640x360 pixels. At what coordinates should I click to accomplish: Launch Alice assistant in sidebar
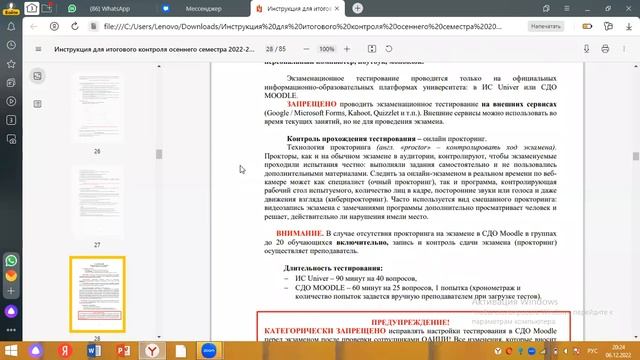click(x=11, y=311)
